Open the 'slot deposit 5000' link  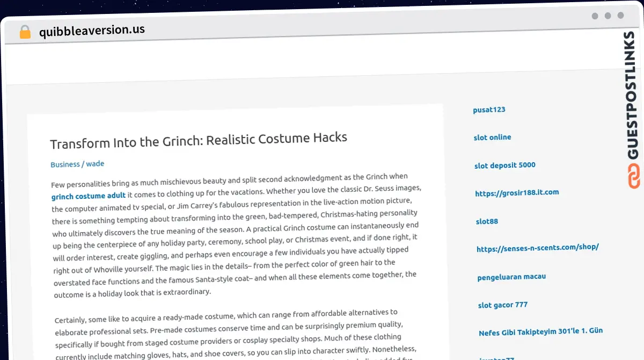pyautogui.click(x=504, y=165)
